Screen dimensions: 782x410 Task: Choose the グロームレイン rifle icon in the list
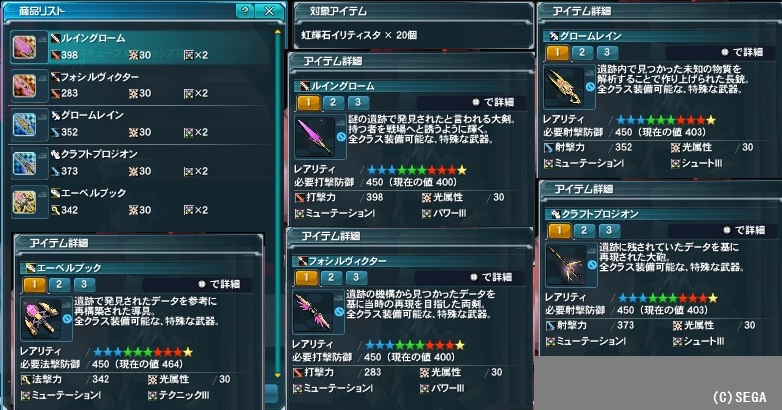pos(24,125)
